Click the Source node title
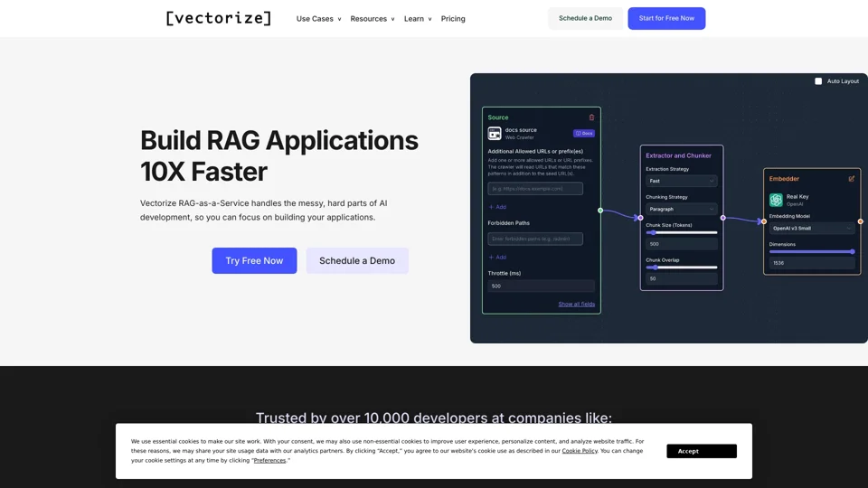Image resolution: width=868 pixels, height=488 pixels. (x=497, y=117)
